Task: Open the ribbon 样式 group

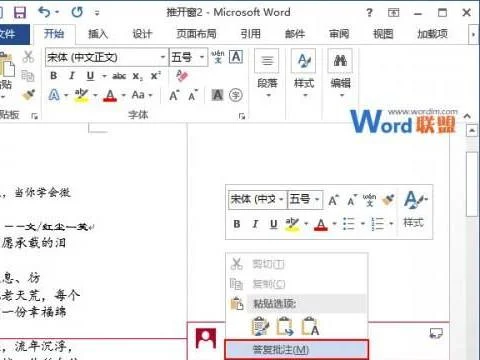Action: (x=304, y=74)
